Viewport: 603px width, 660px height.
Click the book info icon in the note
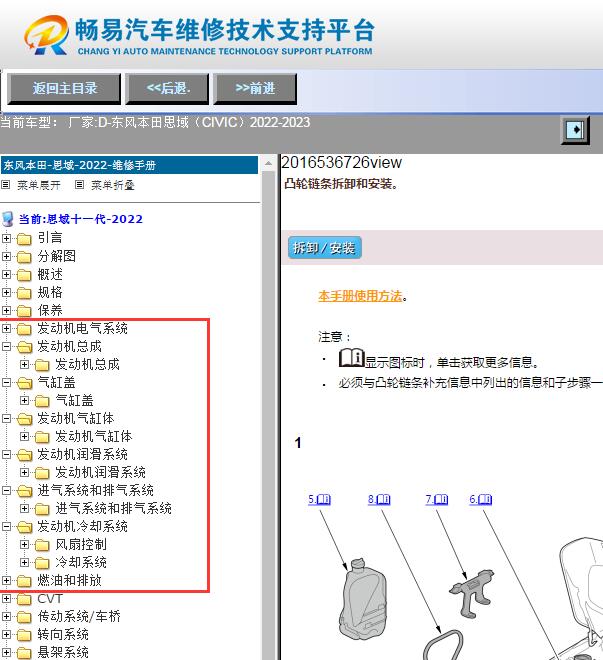pos(351,358)
